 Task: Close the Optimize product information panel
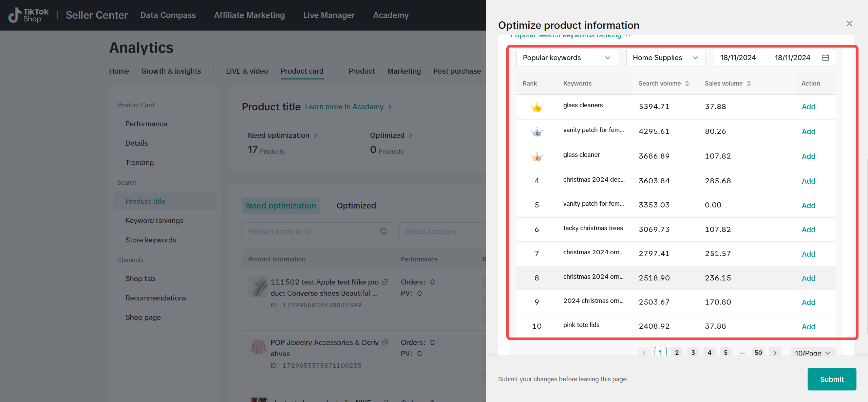(x=849, y=23)
